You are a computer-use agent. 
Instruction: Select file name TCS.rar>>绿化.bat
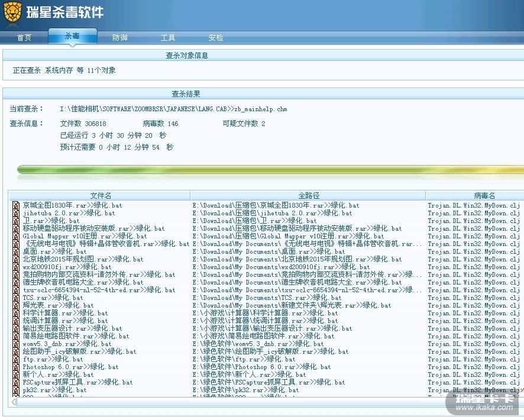(x=53, y=298)
